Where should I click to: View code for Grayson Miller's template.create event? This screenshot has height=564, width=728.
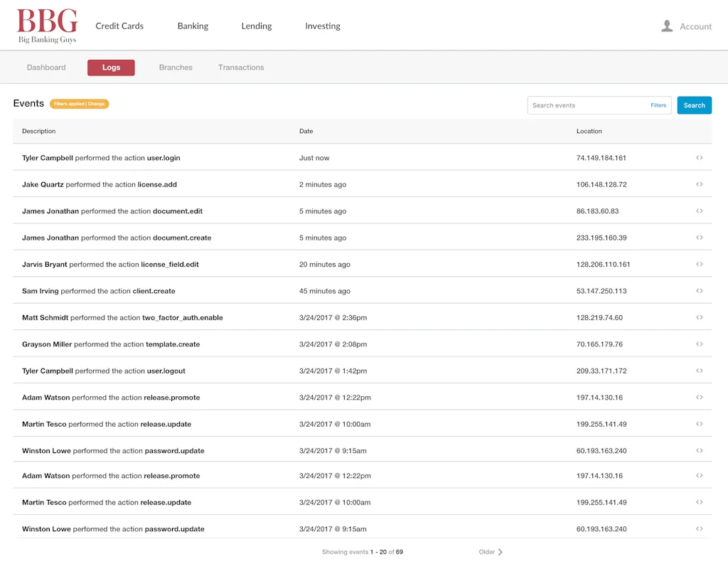(700, 344)
